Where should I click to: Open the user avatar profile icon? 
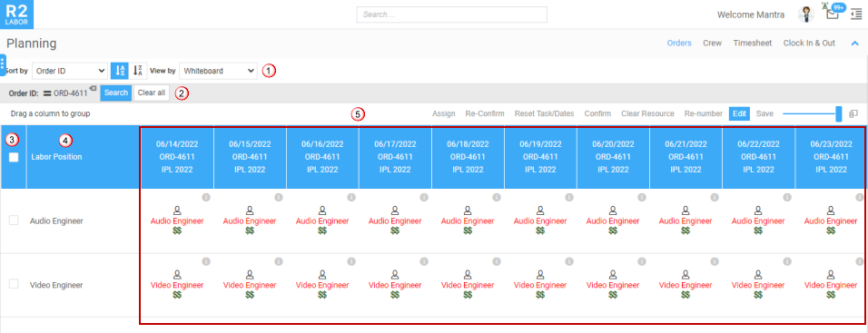[805, 15]
